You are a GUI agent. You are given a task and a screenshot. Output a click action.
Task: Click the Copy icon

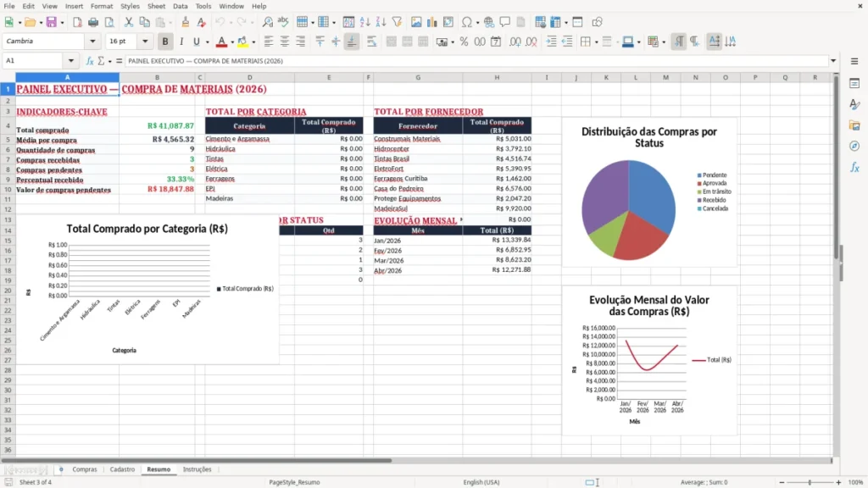tap(144, 22)
